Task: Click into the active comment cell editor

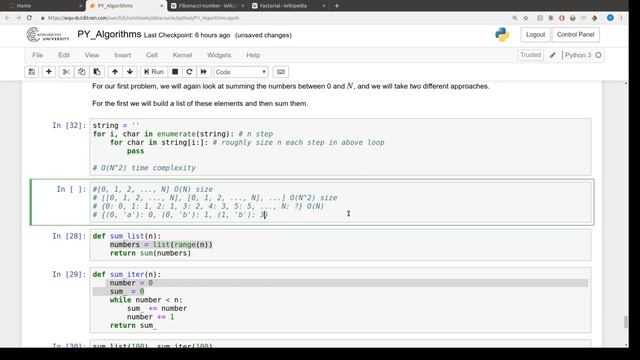Action: (340, 202)
